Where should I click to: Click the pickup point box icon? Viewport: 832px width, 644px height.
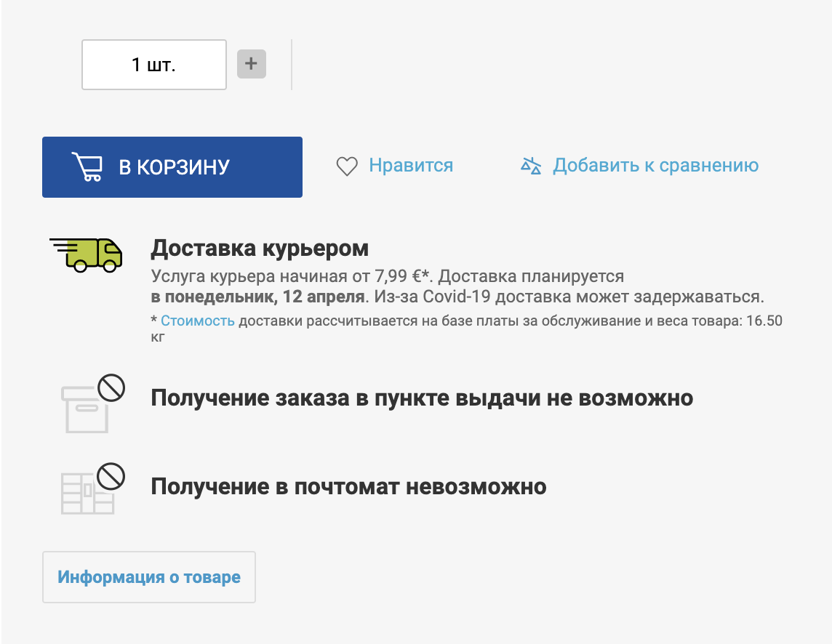click(x=85, y=409)
